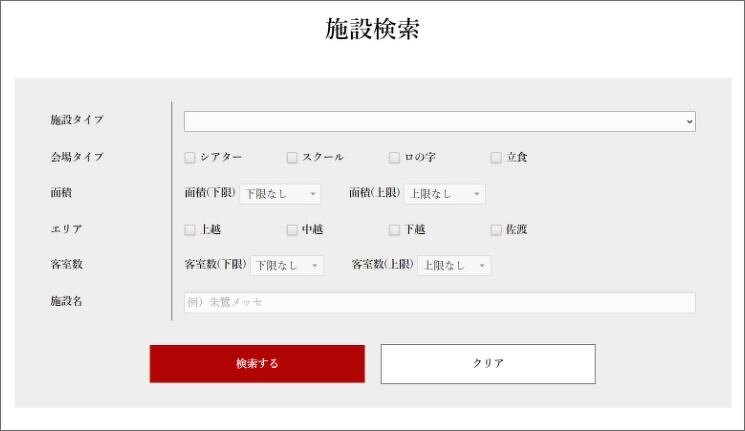Enable the 佐渡 area checkbox
The image size is (745, 431).
click(496, 230)
